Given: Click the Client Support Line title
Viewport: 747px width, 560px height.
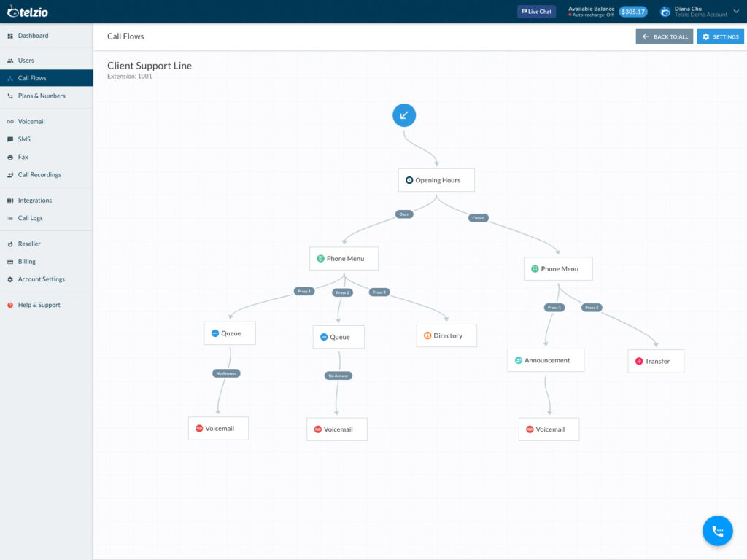Looking at the screenshot, I should 150,66.
